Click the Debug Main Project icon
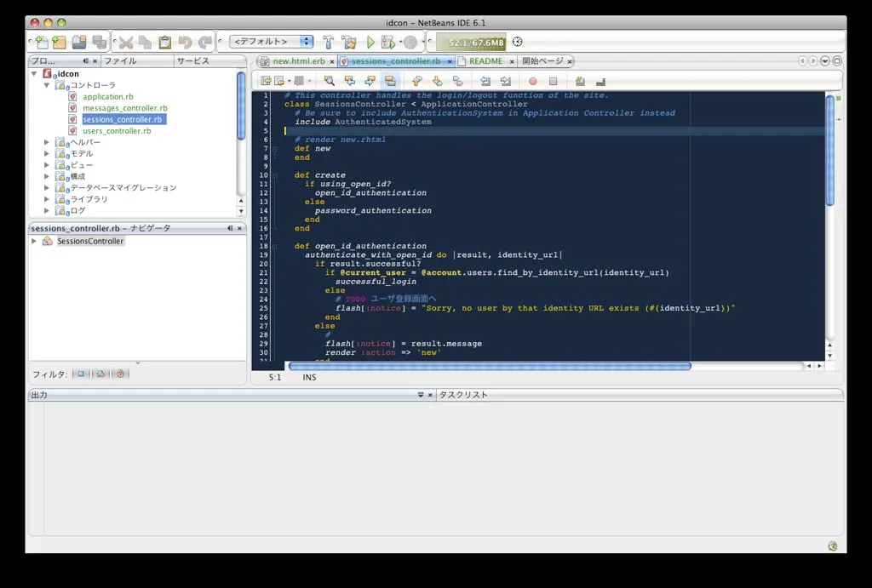This screenshot has height=588, width=872. (388, 43)
